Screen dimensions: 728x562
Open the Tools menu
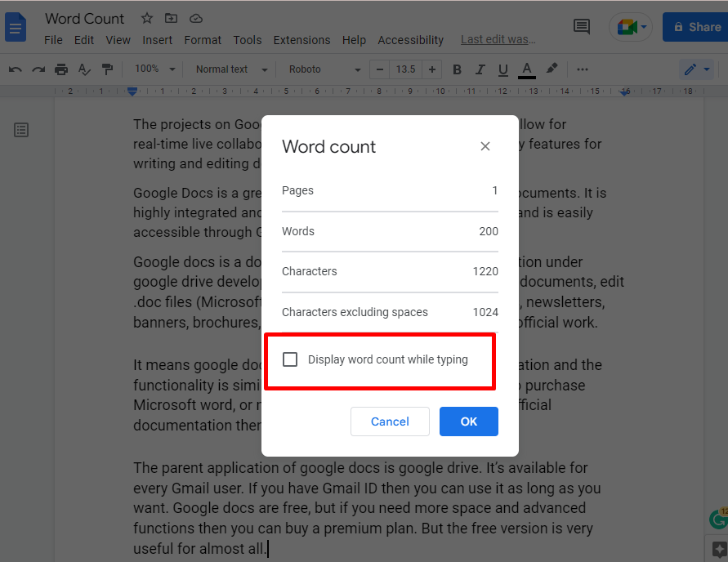pyautogui.click(x=248, y=40)
